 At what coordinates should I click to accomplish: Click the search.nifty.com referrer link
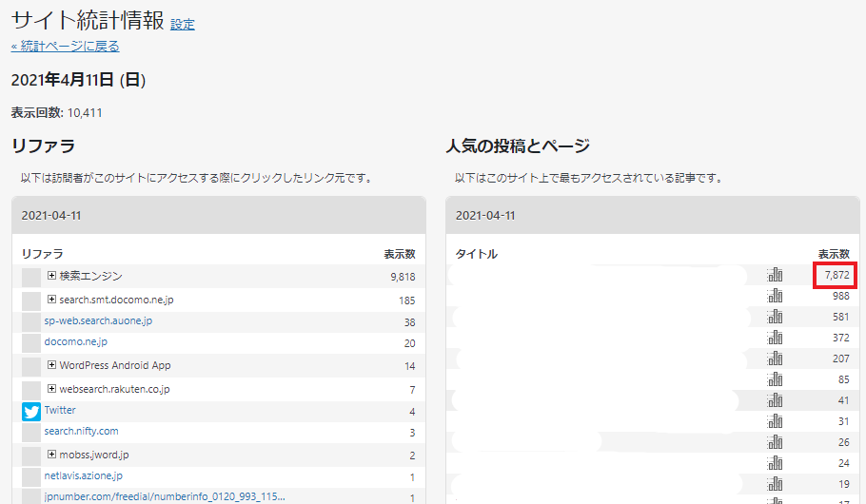tap(81, 432)
